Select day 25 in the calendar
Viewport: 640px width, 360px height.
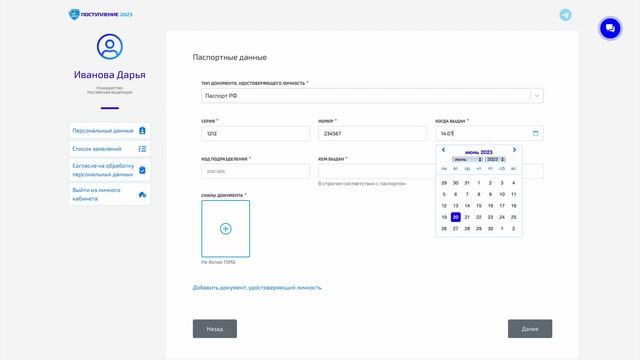pyautogui.click(x=513, y=217)
